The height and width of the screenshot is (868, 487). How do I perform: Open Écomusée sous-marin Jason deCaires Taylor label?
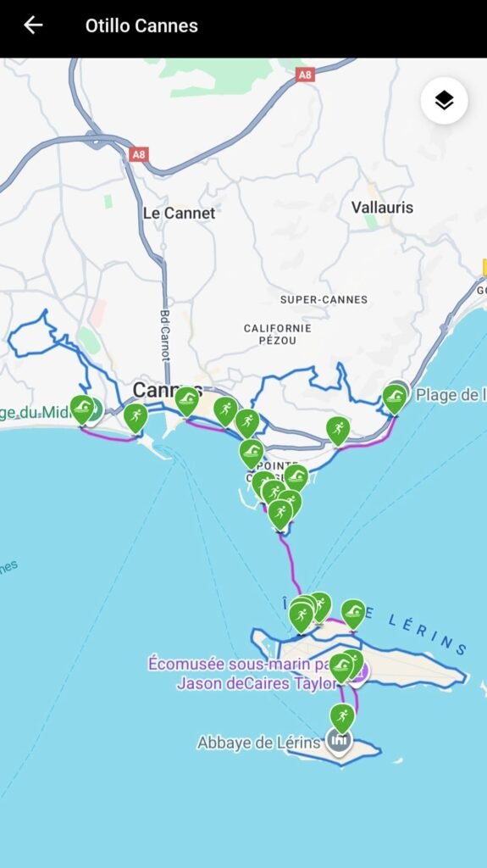coord(242,673)
